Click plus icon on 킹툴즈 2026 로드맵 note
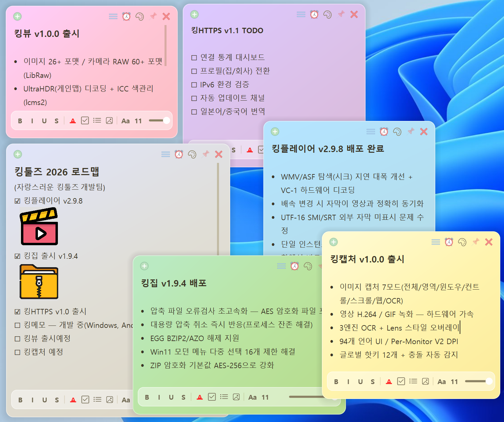504x422 pixels. tap(18, 154)
